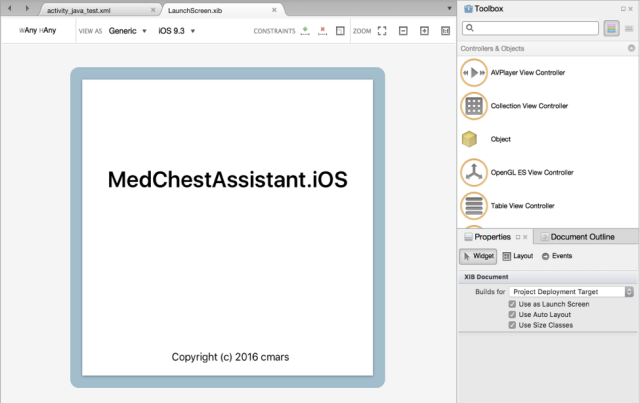Screen dimensions: 640x403
Task: Open the wAny hAny size class selector
Action: click(x=38, y=30)
